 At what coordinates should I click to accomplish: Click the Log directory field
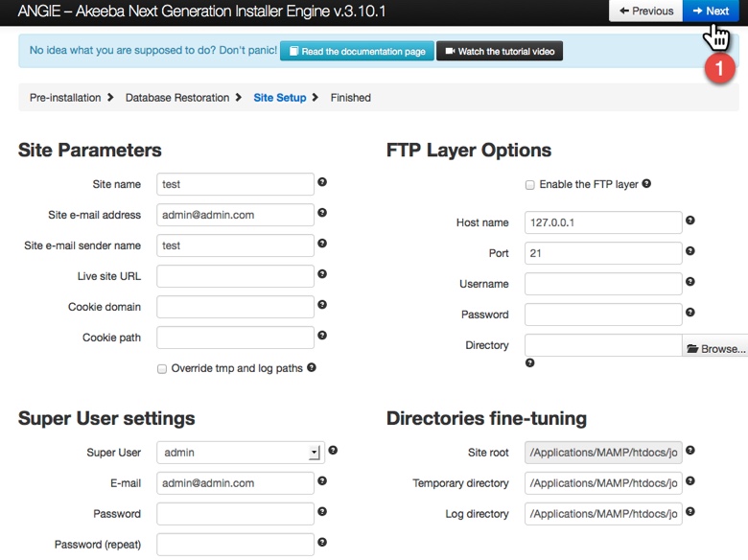coord(603,514)
